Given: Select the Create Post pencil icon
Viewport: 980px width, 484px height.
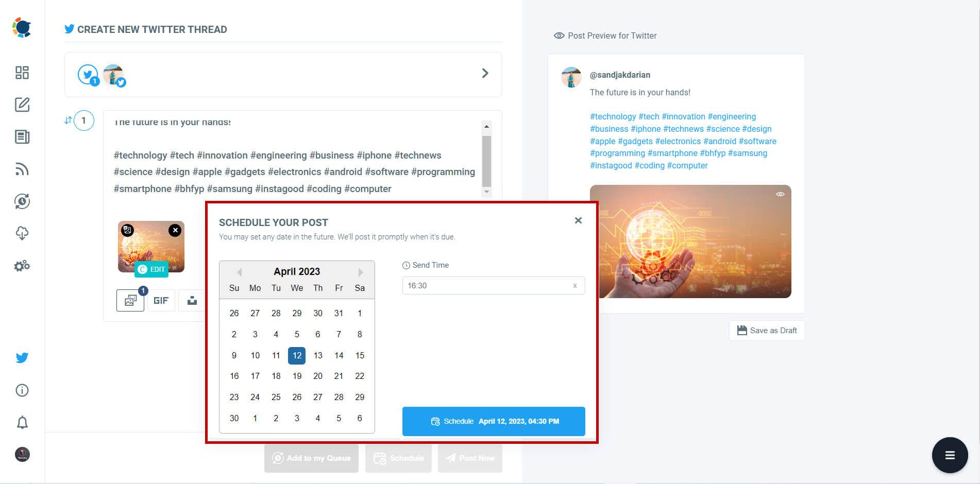Looking at the screenshot, I should coord(22,105).
